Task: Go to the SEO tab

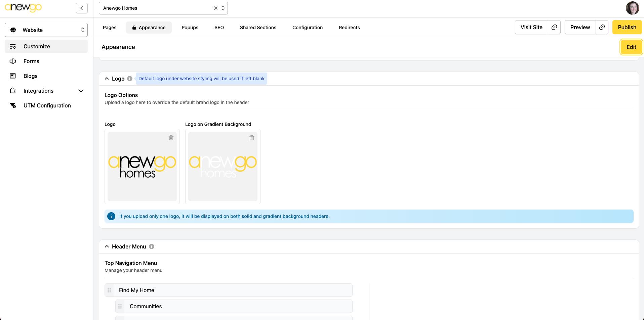Action: pos(219,28)
